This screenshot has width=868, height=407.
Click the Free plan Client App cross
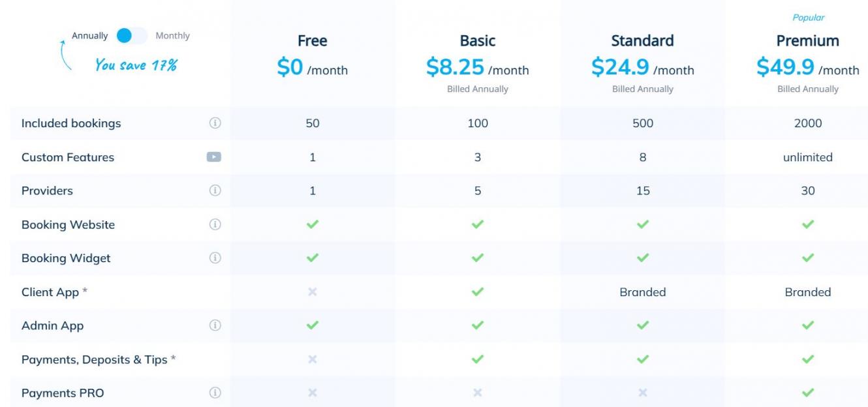(313, 292)
